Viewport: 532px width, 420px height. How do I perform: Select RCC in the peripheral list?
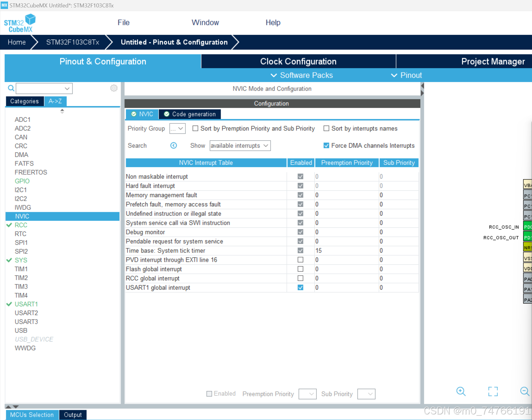click(x=21, y=225)
